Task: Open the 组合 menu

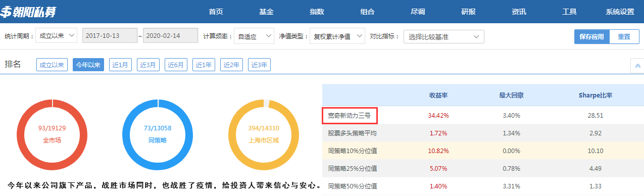Action: (367, 12)
